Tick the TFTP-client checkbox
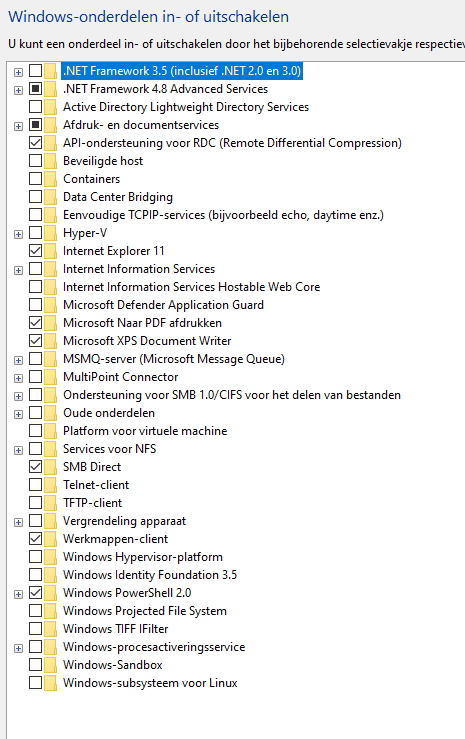 point(35,502)
